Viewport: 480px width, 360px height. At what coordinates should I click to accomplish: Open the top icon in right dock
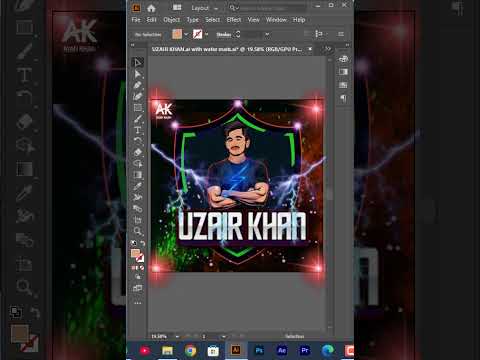coord(343,59)
